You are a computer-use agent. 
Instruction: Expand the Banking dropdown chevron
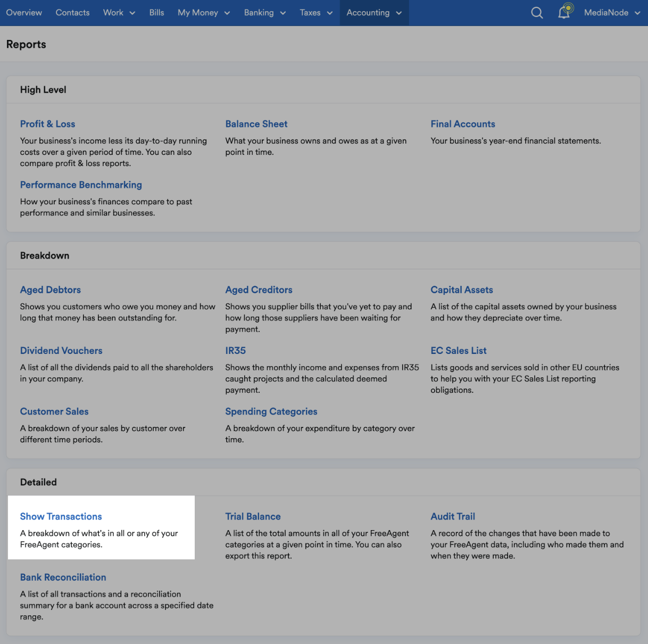[283, 13]
